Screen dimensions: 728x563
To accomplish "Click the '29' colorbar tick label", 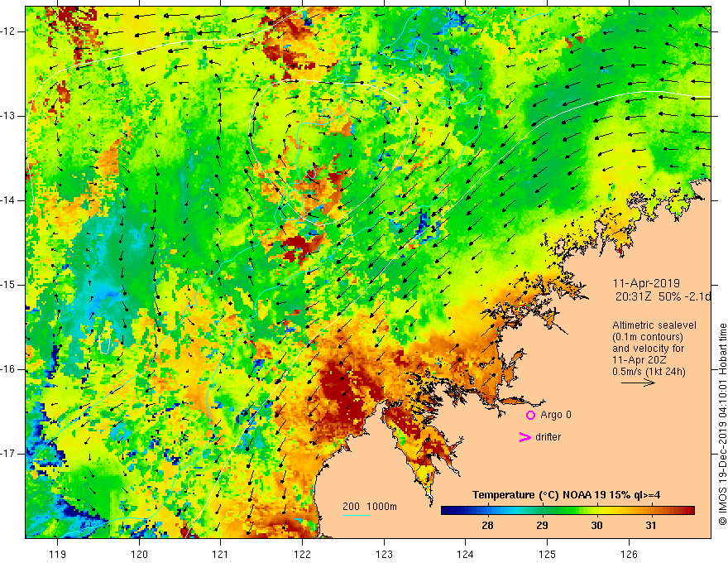I will (x=542, y=526).
